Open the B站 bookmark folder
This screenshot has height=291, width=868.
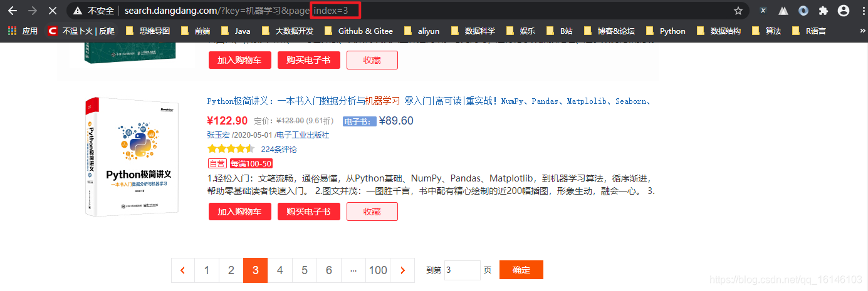tap(560, 31)
